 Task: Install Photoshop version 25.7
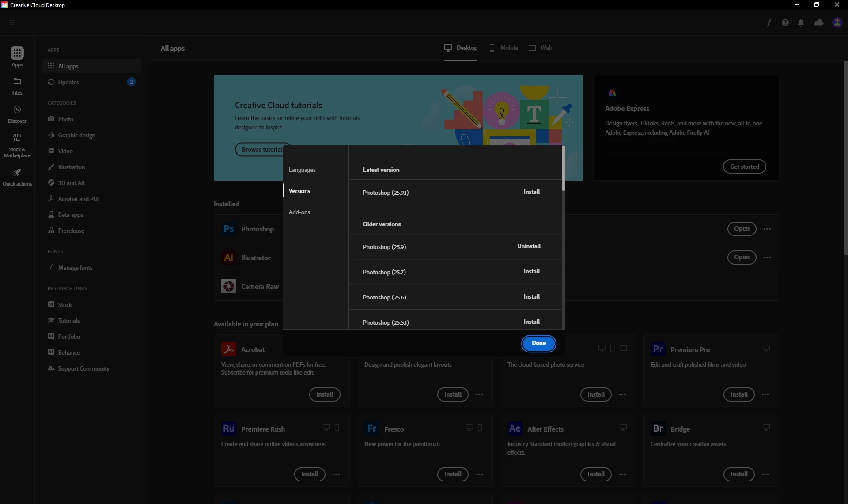point(531,272)
